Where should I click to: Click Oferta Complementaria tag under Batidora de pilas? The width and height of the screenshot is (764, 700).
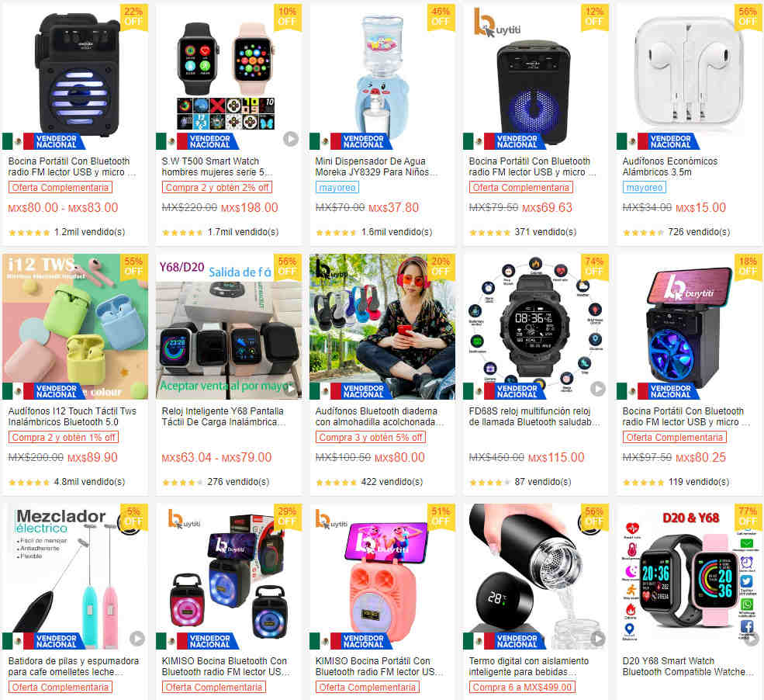(x=60, y=687)
